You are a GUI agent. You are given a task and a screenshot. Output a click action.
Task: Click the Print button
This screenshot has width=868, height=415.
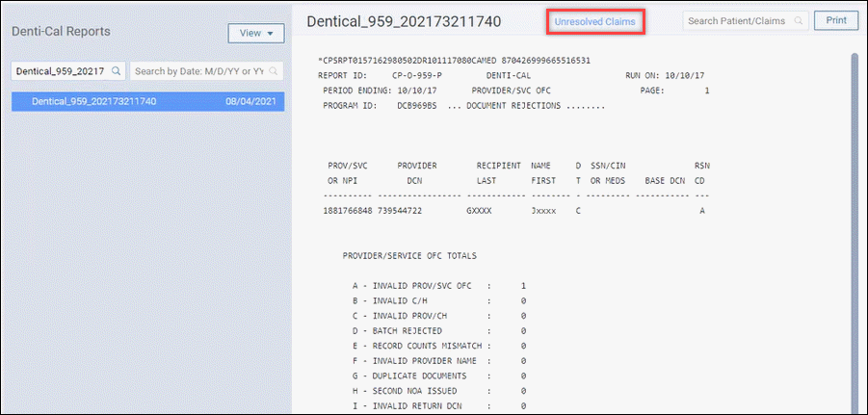(836, 20)
